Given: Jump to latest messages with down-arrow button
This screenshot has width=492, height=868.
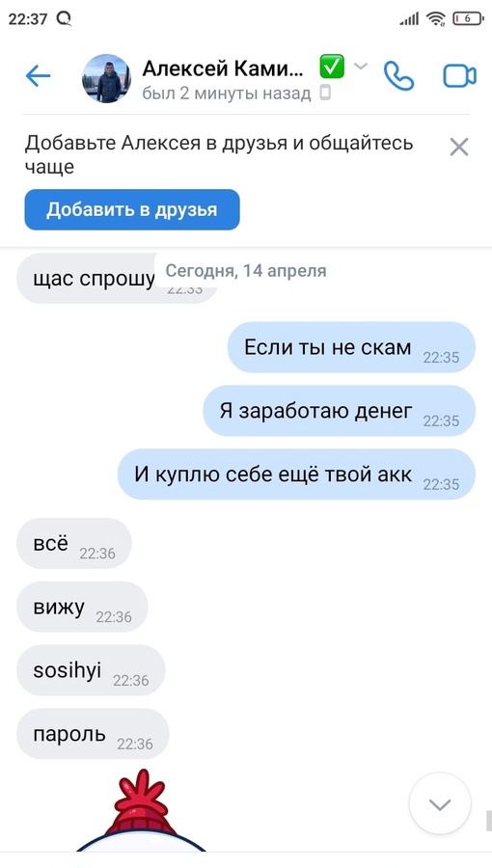Looking at the screenshot, I should click(440, 804).
